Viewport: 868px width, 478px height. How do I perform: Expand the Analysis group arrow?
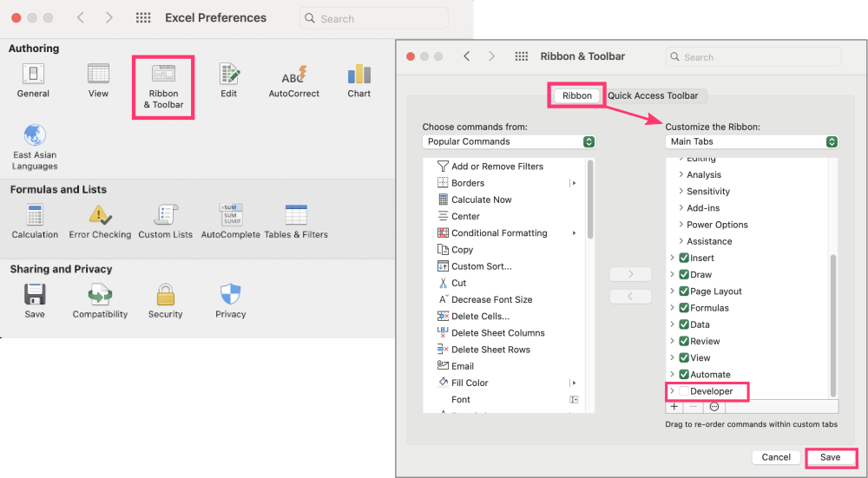[x=681, y=174]
